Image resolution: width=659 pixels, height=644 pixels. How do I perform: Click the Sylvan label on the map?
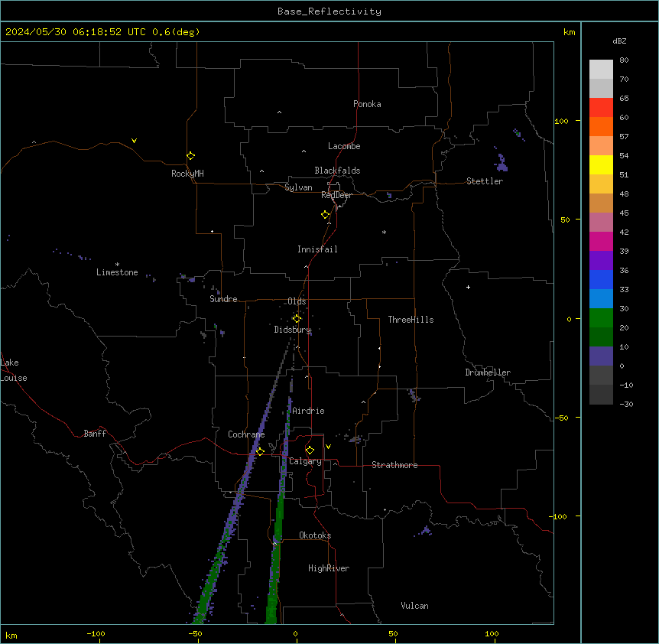click(x=298, y=187)
